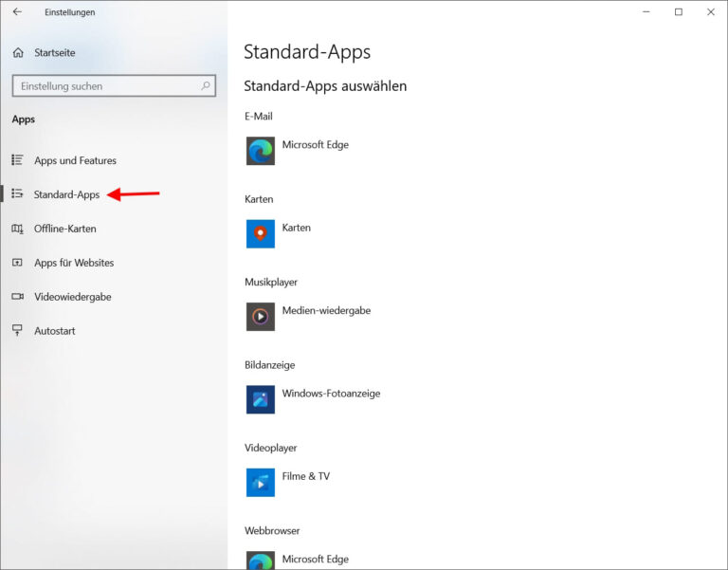Click the Microsoft Edge icon under E-Mail
The height and width of the screenshot is (570, 728).
click(260, 151)
